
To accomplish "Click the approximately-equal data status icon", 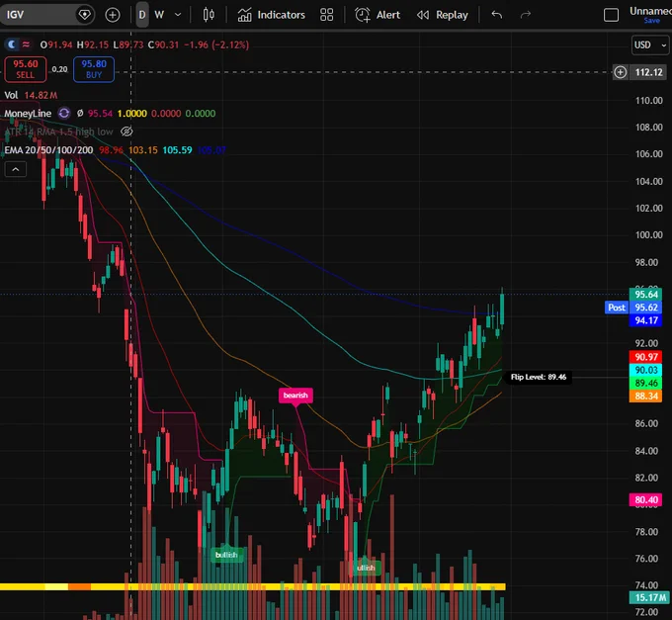I will click(x=26, y=44).
